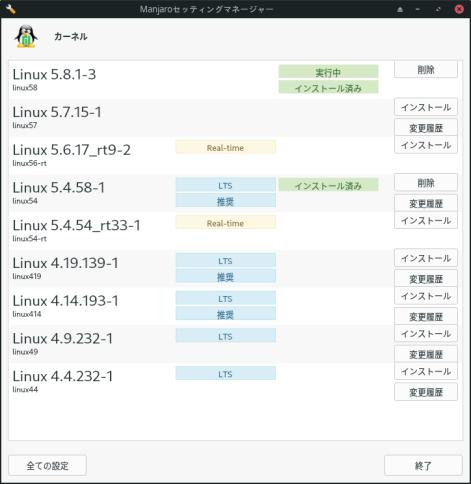This screenshot has width=471, height=484.
Task: Click the 実行中 running badge
Action: (x=328, y=72)
